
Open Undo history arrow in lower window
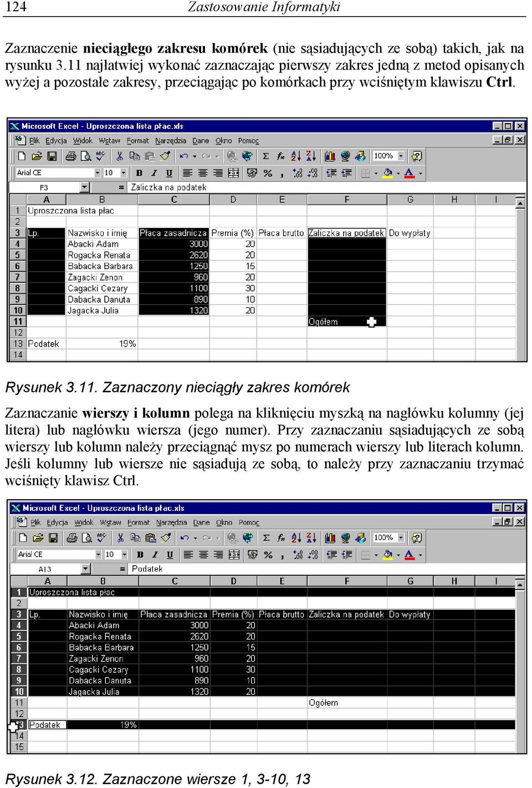[195, 537]
